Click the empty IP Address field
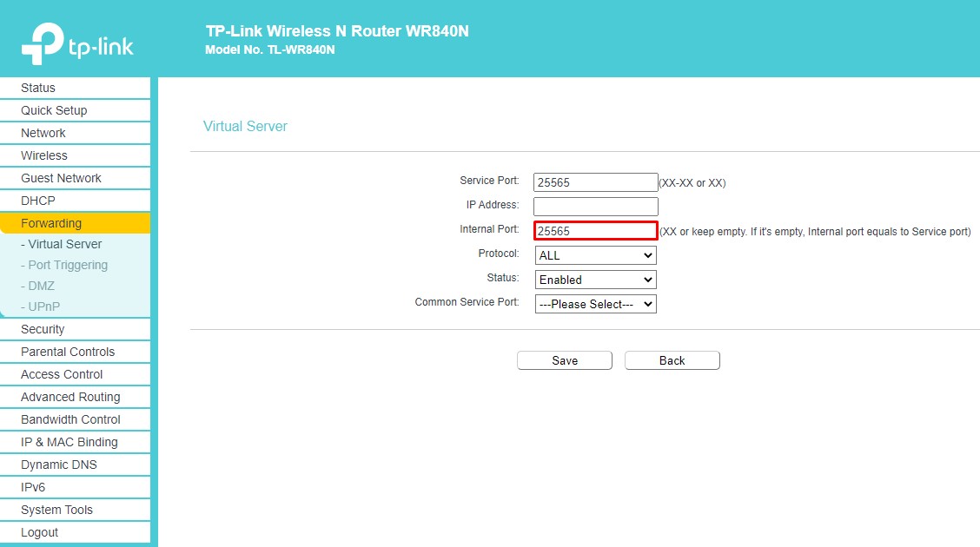980x547 pixels. pyautogui.click(x=596, y=206)
